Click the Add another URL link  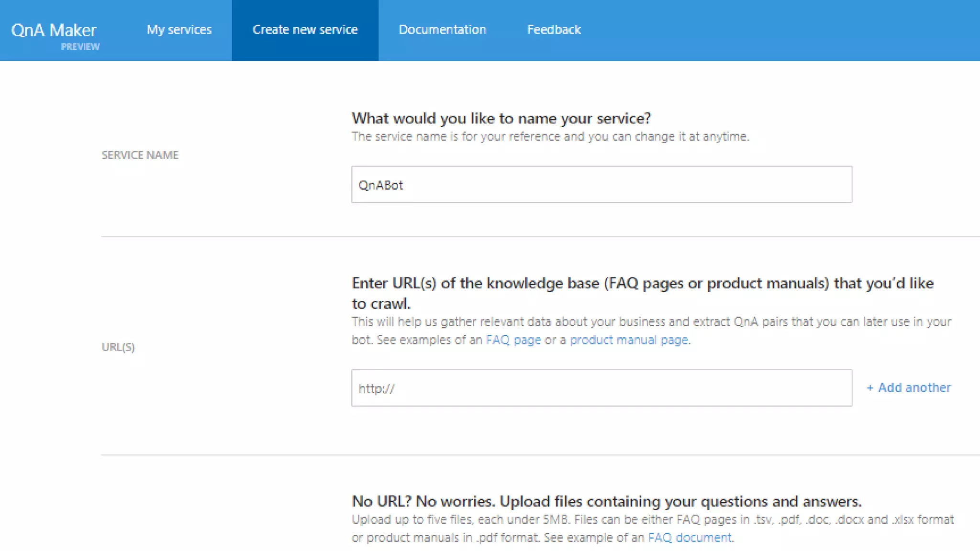(x=914, y=387)
